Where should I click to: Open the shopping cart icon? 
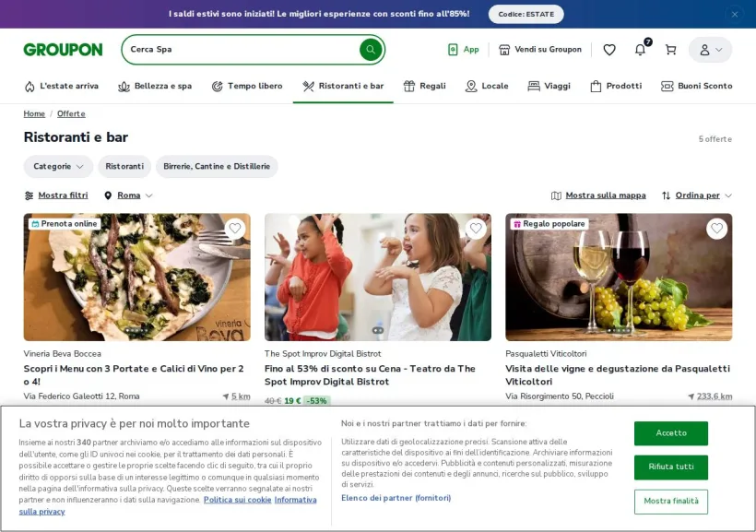click(x=670, y=49)
